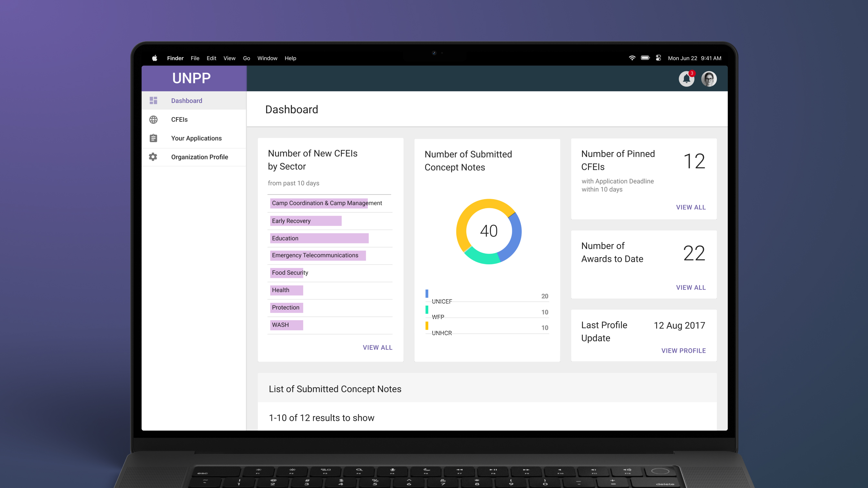Click the Last Profile Update label

pos(604,331)
